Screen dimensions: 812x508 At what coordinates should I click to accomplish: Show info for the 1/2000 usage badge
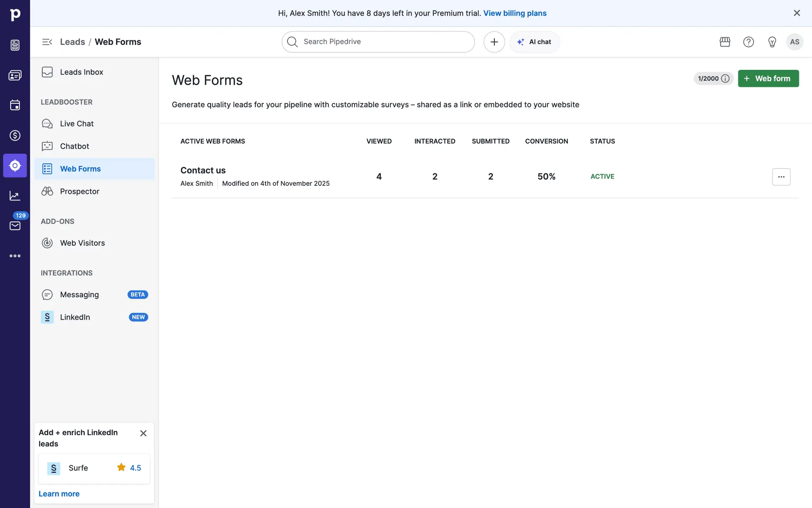[x=725, y=79]
